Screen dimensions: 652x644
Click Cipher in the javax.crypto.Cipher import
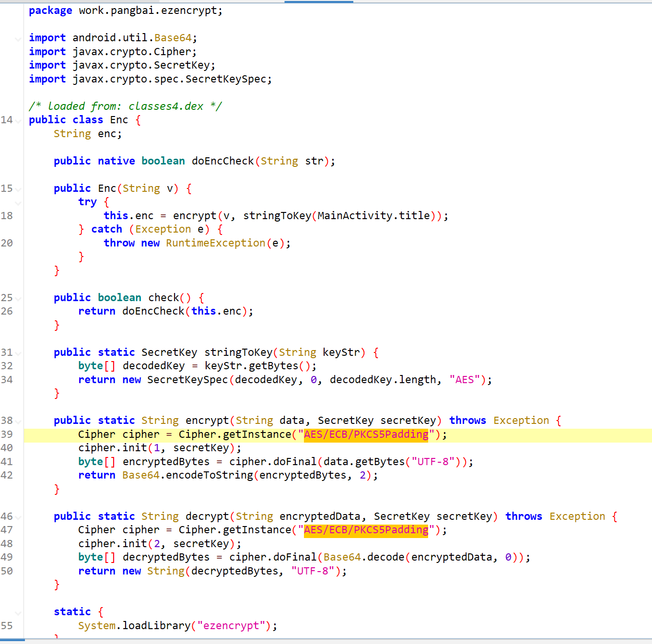coord(173,52)
